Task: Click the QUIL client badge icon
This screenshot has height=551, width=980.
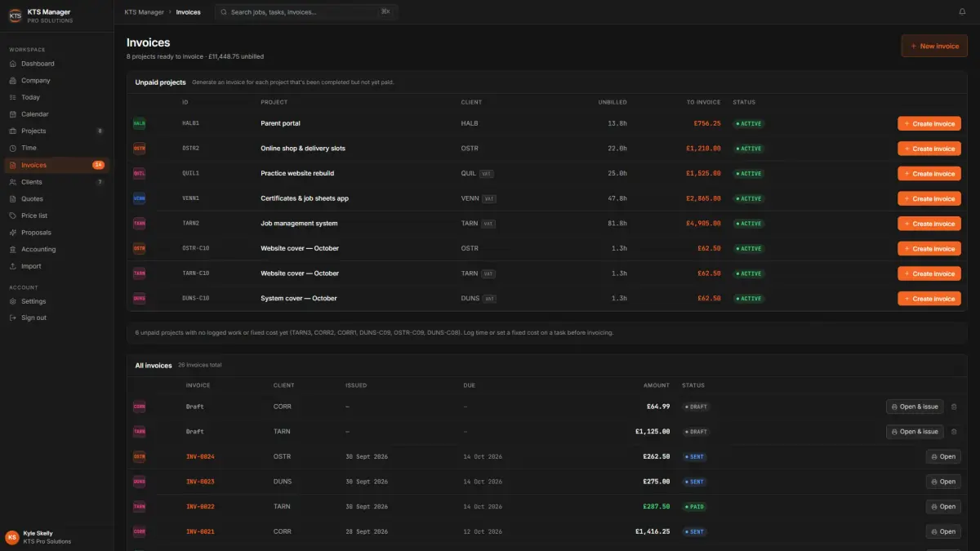Action: pos(140,173)
